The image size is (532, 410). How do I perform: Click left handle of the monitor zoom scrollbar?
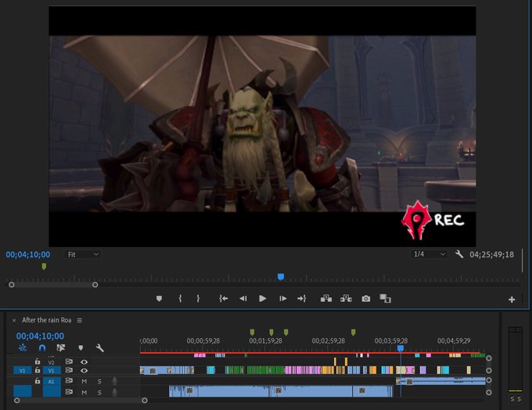click(x=12, y=285)
